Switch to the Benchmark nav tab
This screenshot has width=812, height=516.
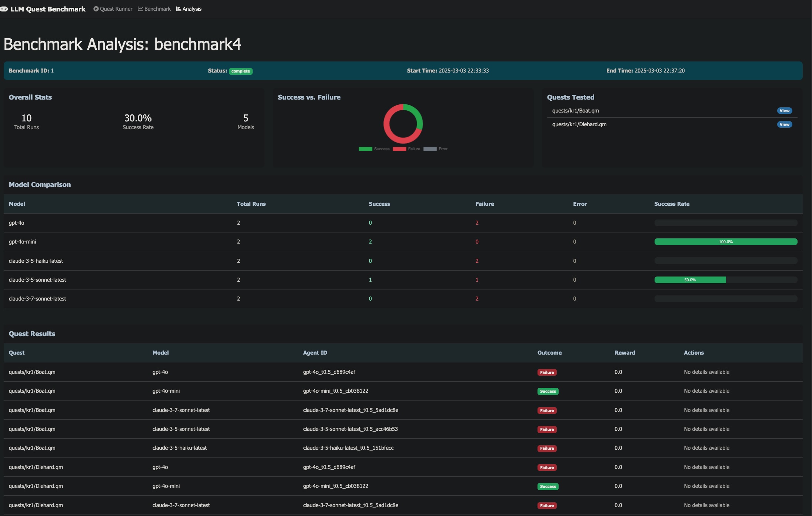pos(157,9)
